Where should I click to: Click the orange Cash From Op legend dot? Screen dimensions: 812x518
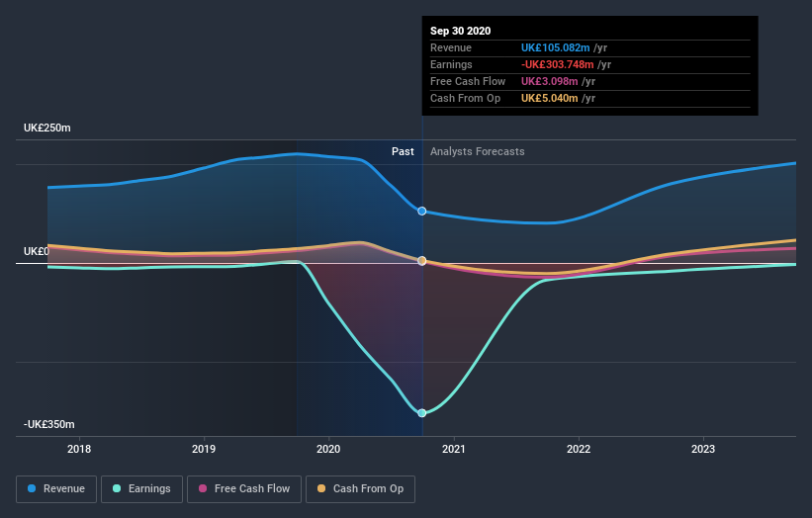coord(321,488)
